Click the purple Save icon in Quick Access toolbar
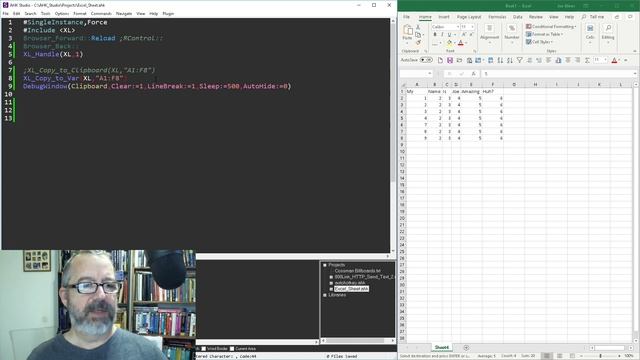Viewport: 640px width, 360px height. (450, 60)
